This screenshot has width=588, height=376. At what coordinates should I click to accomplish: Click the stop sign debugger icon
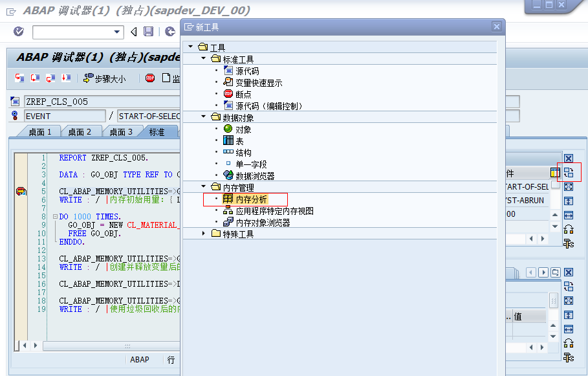pos(150,78)
